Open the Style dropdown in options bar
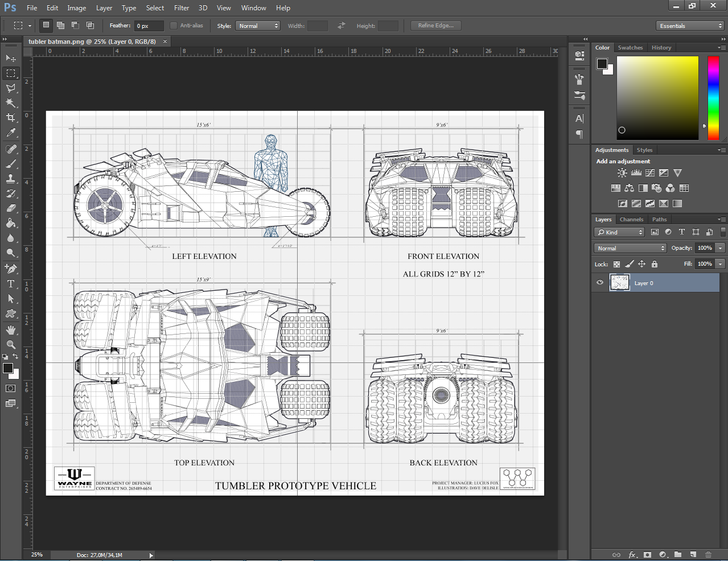728x561 pixels. tap(258, 26)
